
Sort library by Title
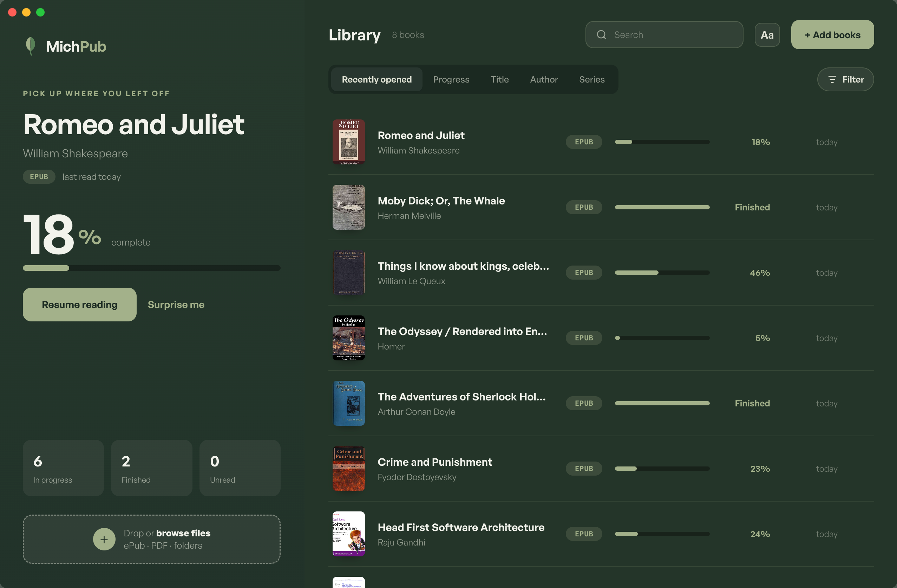tap(499, 79)
